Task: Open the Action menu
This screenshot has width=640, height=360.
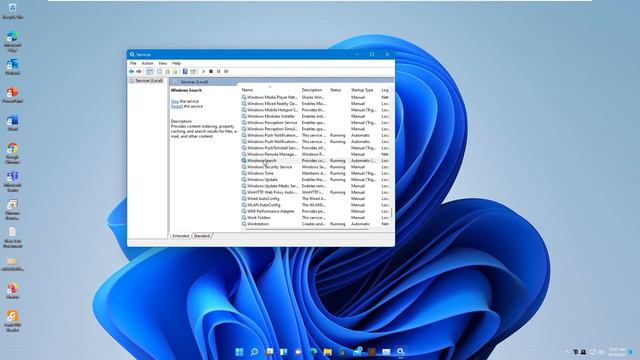Action: tap(147, 63)
